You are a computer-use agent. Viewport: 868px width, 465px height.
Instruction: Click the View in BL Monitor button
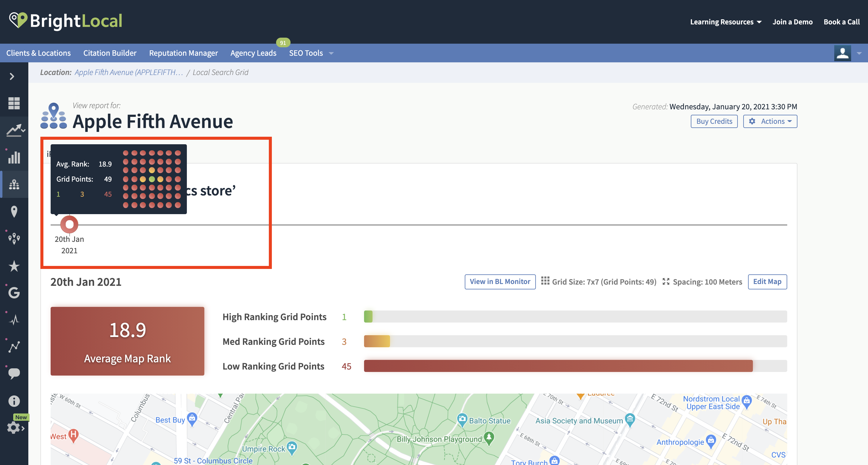[500, 282]
